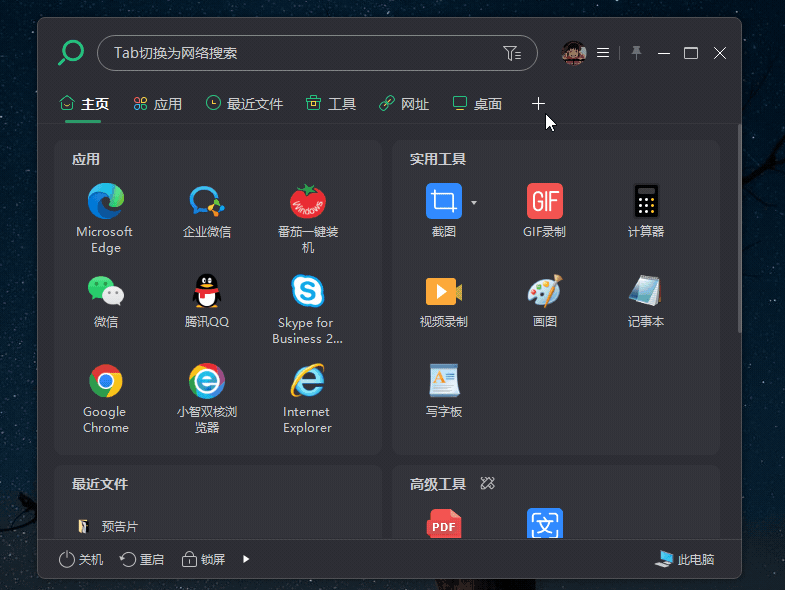This screenshot has height=590, width=785.
Task: Add a new tab with plus button
Action: 538,104
